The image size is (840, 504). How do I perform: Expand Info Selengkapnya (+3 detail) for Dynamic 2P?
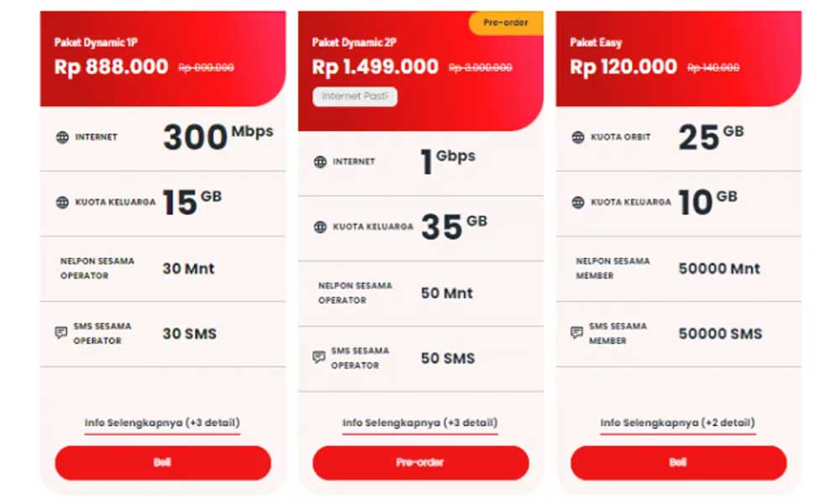[x=420, y=423]
